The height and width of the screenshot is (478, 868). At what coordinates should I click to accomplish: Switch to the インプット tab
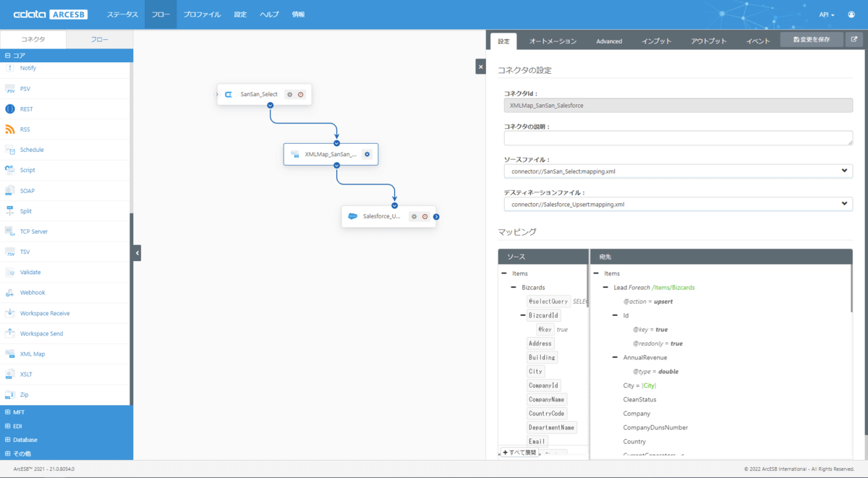[x=657, y=41]
